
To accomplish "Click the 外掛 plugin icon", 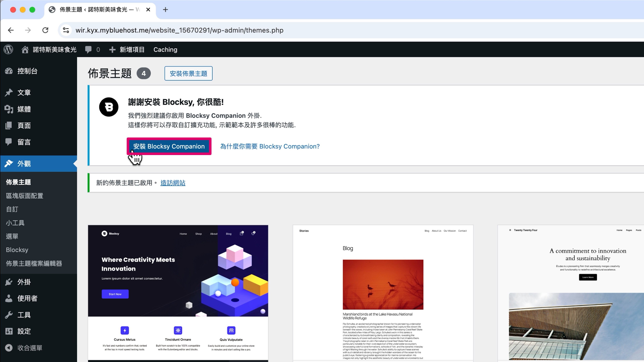I will (x=9, y=282).
